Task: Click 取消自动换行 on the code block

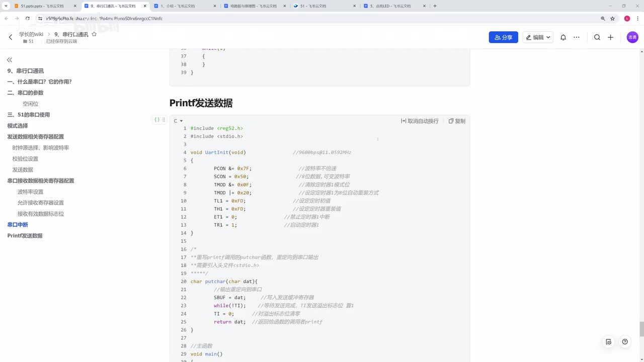Action: tap(420, 121)
